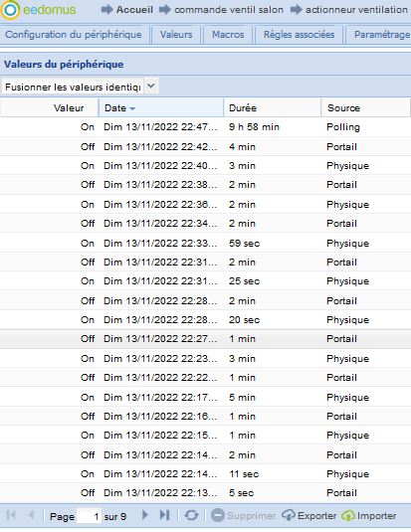Screen dimensions: 411x532
Task: Select the Polling row at 22:47
Action: [x=205, y=127]
